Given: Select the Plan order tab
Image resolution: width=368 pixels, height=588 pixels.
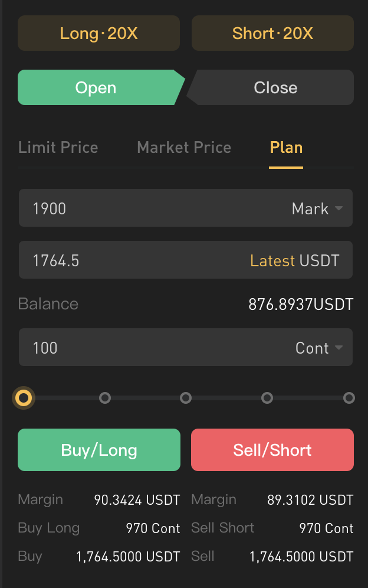Looking at the screenshot, I should point(286,148).
